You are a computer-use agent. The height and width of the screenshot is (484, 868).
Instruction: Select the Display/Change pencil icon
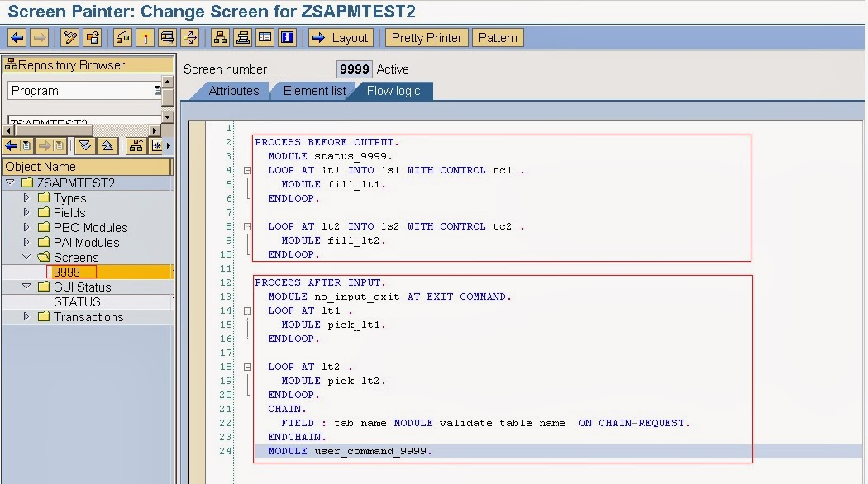[x=69, y=37]
